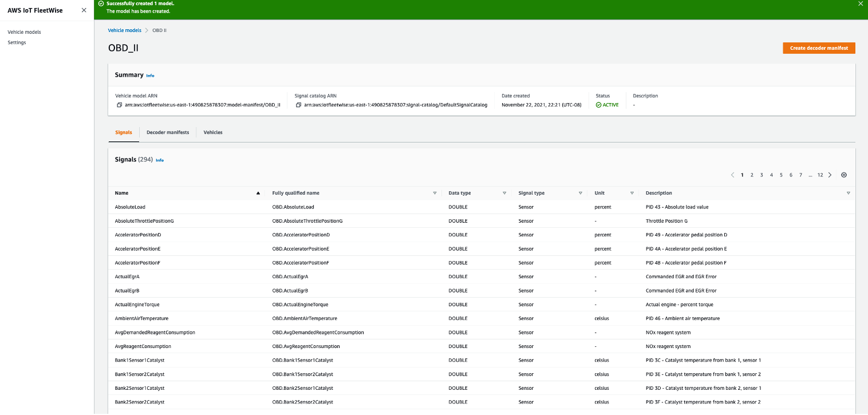868x415 pixels.
Task: Go to next page of signals
Action: [x=830, y=175]
